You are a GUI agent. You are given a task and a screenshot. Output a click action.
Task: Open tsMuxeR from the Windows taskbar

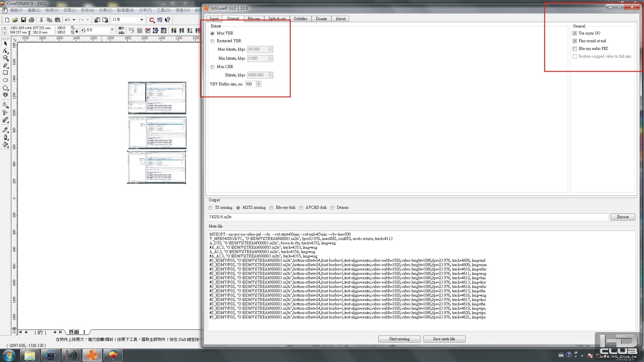pyautogui.click(x=92, y=355)
